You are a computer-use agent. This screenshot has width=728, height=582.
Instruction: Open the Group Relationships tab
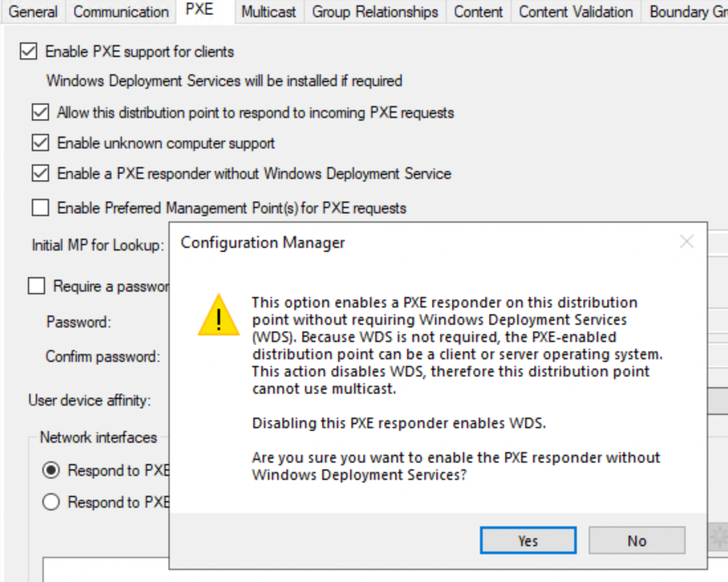coord(375,12)
